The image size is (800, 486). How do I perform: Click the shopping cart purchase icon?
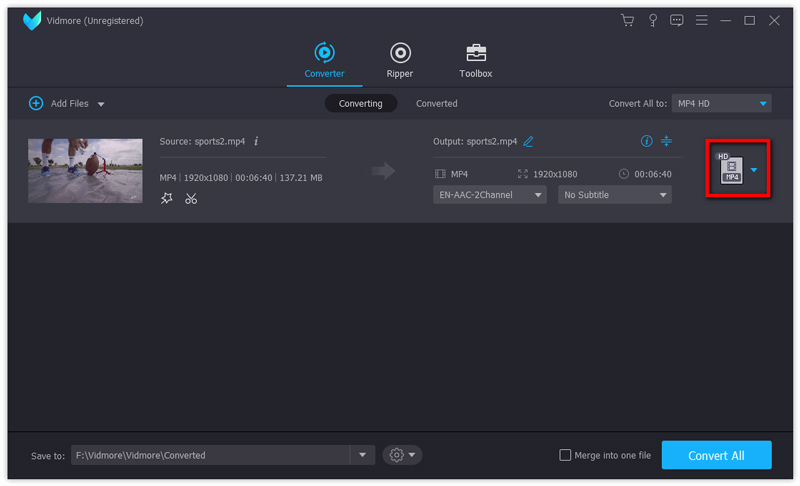coord(628,20)
